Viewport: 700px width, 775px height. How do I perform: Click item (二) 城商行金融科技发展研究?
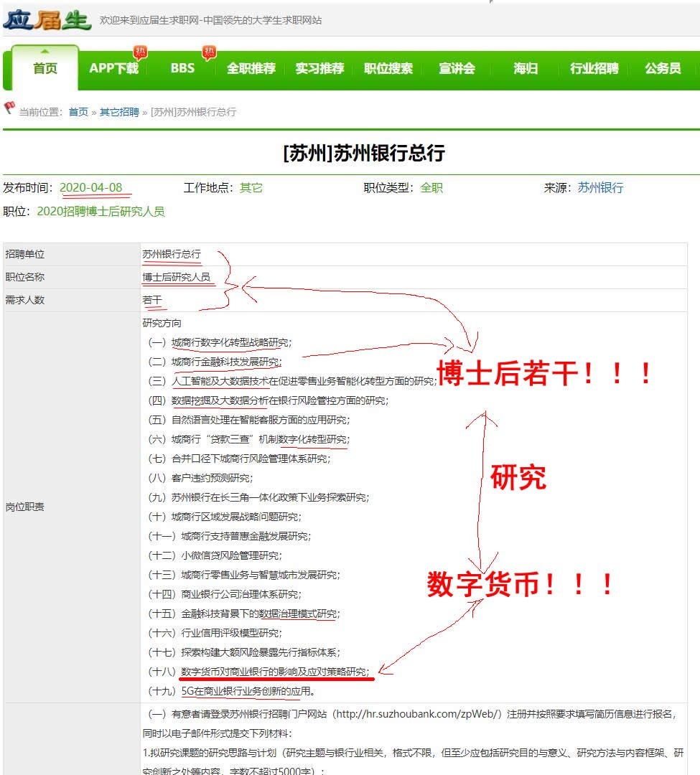(215, 362)
